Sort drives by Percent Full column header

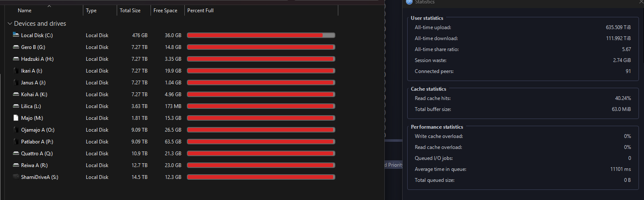coord(200,11)
